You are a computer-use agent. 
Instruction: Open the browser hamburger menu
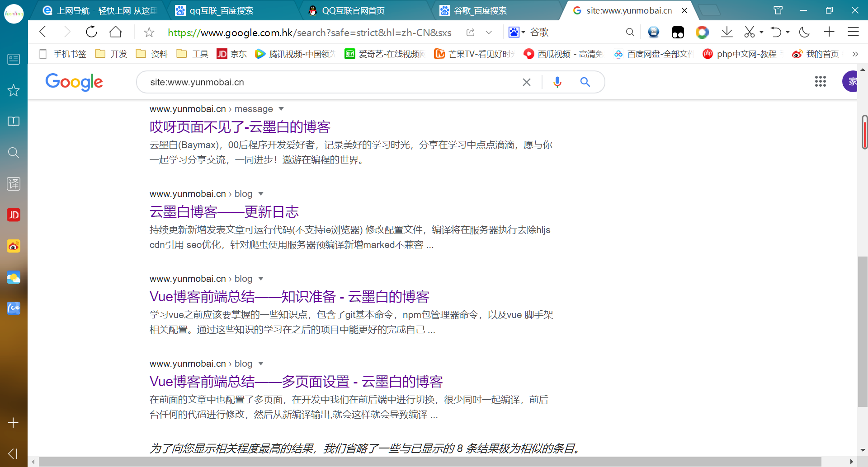tap(853, 32)
